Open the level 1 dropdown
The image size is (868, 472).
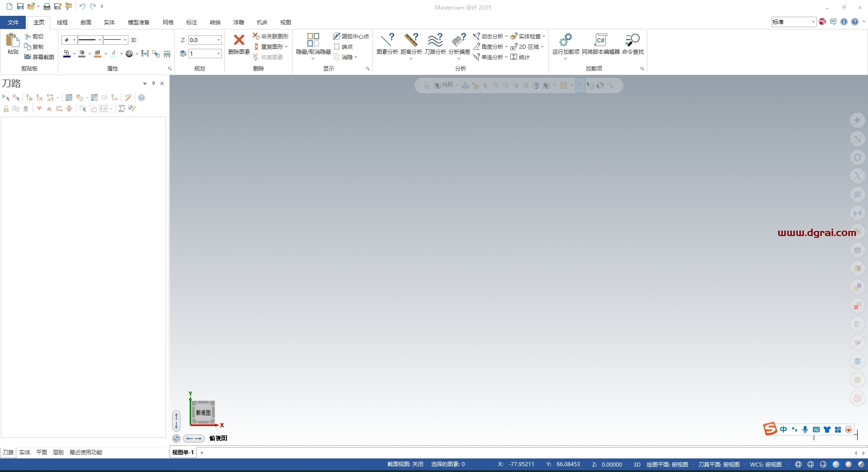click(219, 54)
